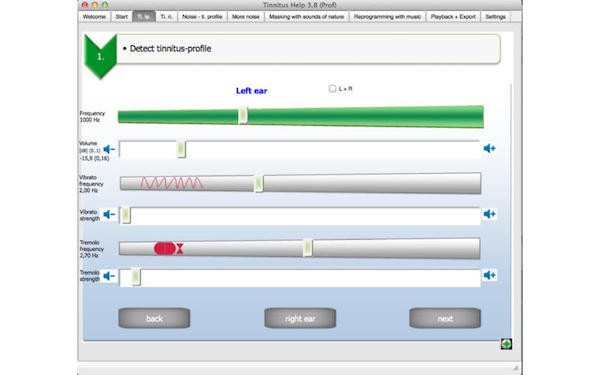The height and width of the screenshot is (375, 600).
Task: Switch to Playback + Export tab
Action: 453,17
